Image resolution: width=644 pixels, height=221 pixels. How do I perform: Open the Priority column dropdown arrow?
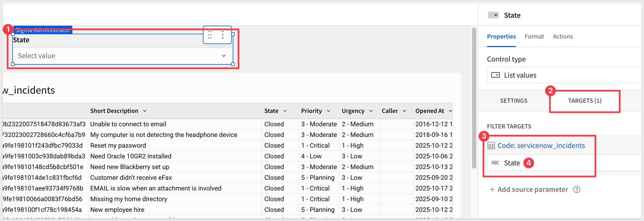tap(329, 111)
